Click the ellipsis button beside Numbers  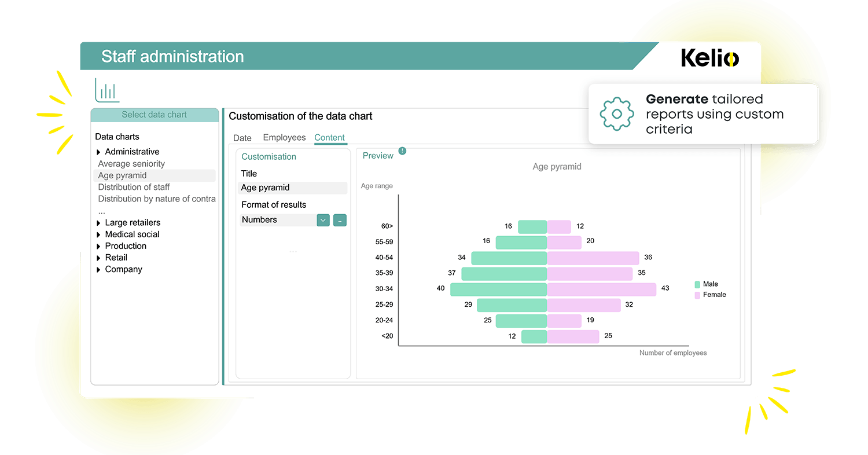[340, 220]
